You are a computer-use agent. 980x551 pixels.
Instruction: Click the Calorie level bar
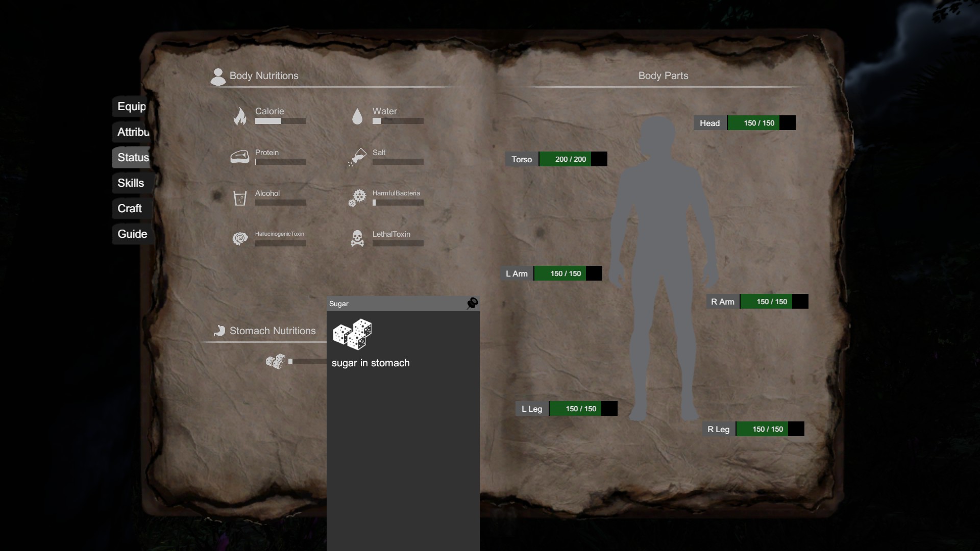pyautogui.click(x=281, y=121)
